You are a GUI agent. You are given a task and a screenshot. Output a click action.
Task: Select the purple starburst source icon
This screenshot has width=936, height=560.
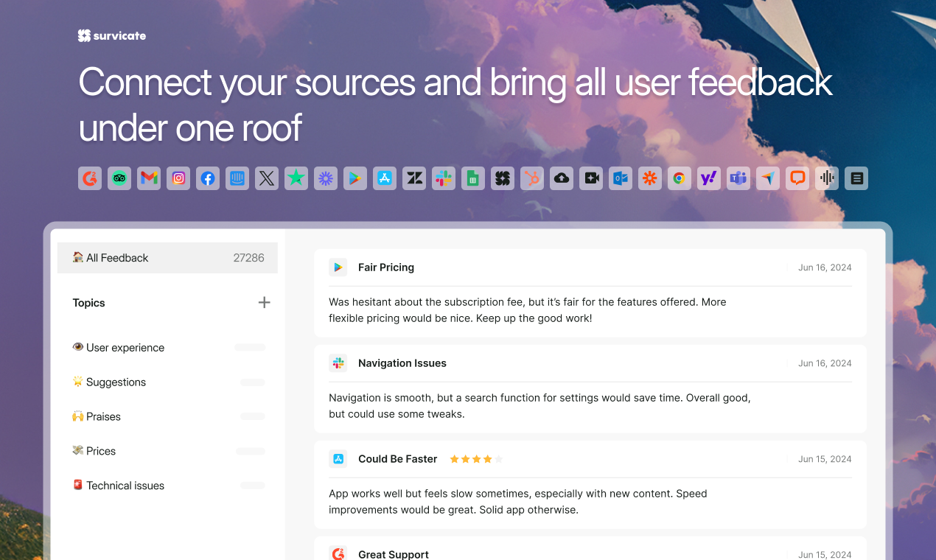coord(326,178)
